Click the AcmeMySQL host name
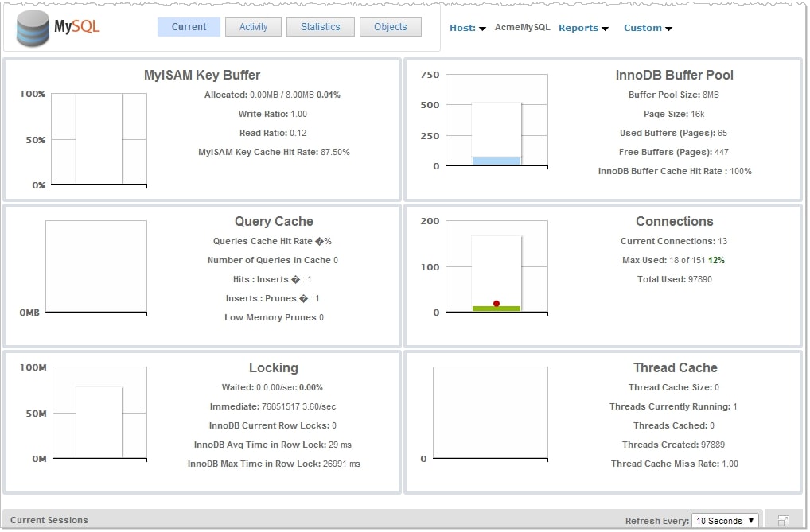This screenshot has width=810, height=532. (x=522, y=26)
